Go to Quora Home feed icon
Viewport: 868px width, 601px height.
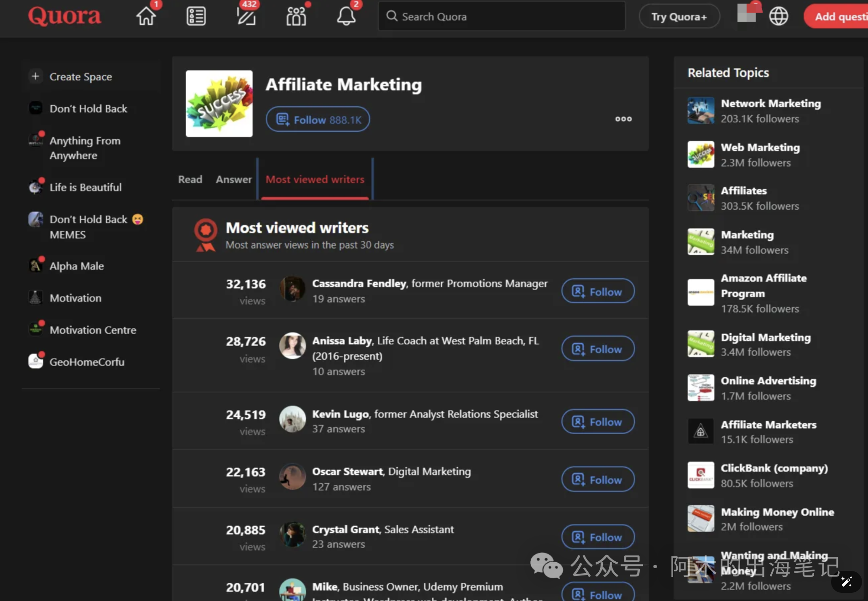pos(146,16)
